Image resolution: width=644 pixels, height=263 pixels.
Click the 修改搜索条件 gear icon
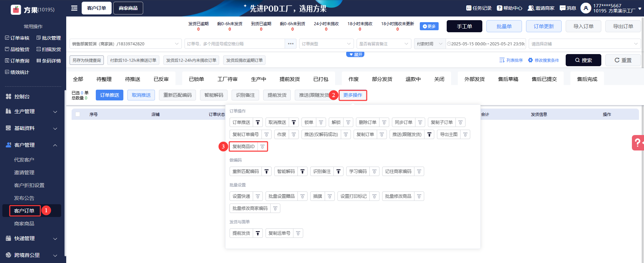tap(530, 60)
